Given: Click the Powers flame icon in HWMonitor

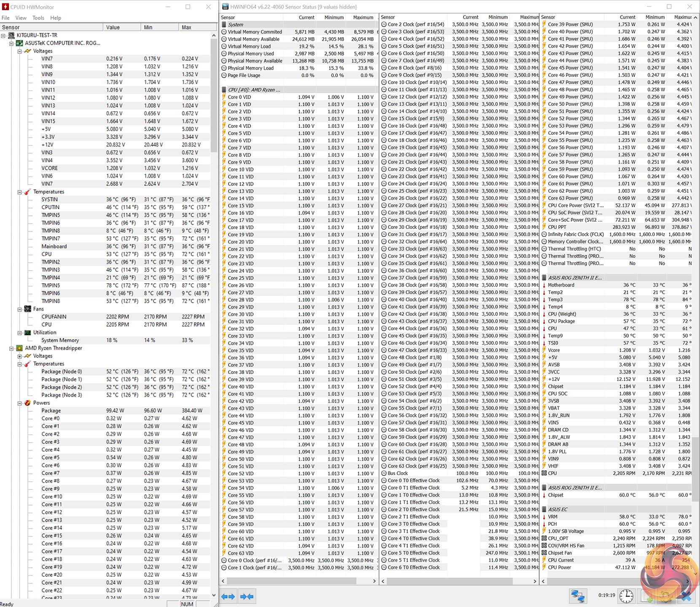Looking at the screenshot, I should point(28,403).
